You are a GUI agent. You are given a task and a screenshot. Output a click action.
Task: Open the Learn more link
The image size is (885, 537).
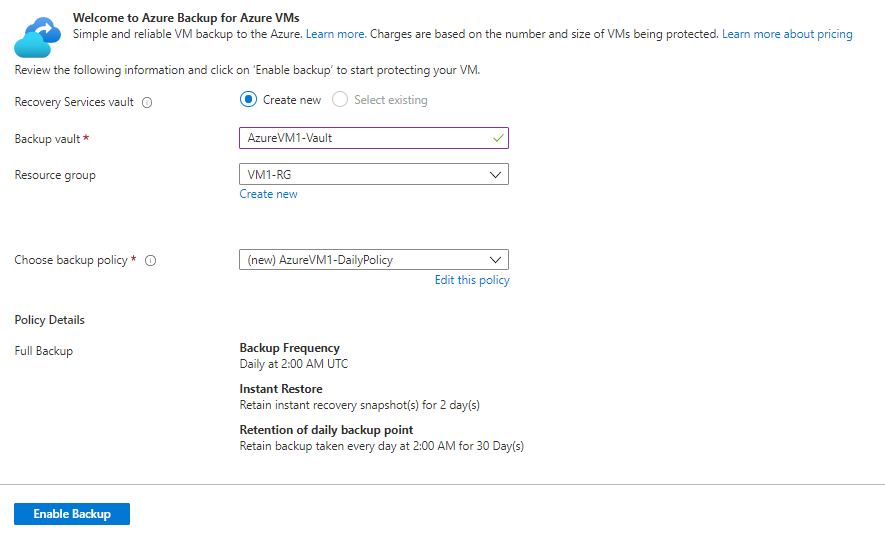click(336, 34)
